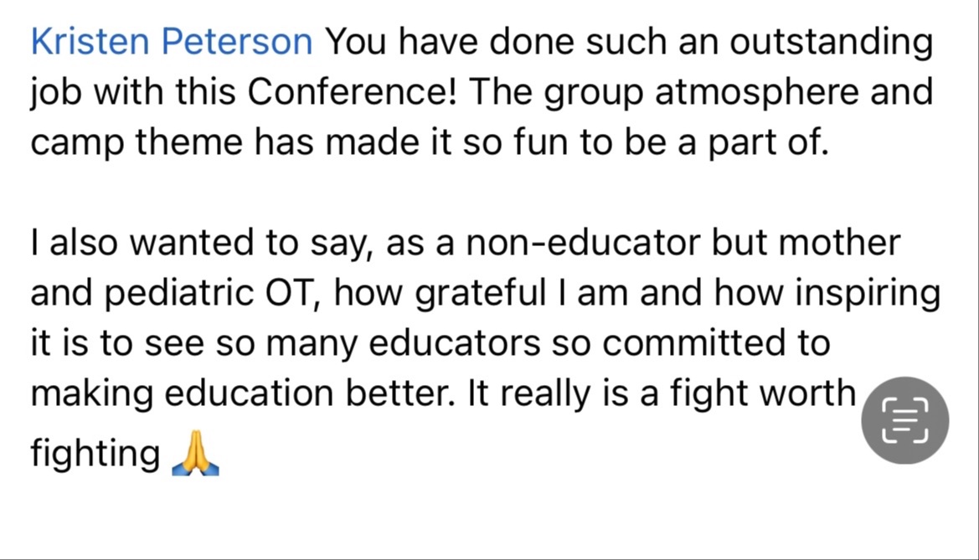Click the word "fighting" before the emoji

click(95, 454)
